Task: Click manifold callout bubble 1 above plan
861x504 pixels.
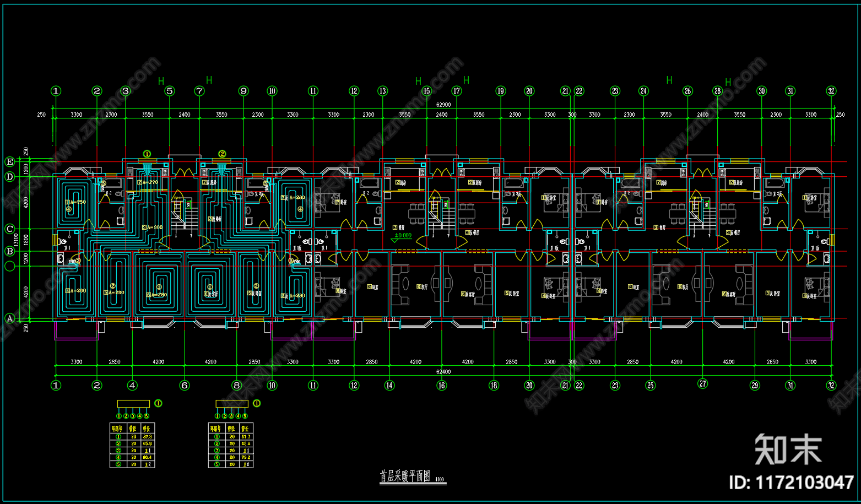Action: [147, 154]
